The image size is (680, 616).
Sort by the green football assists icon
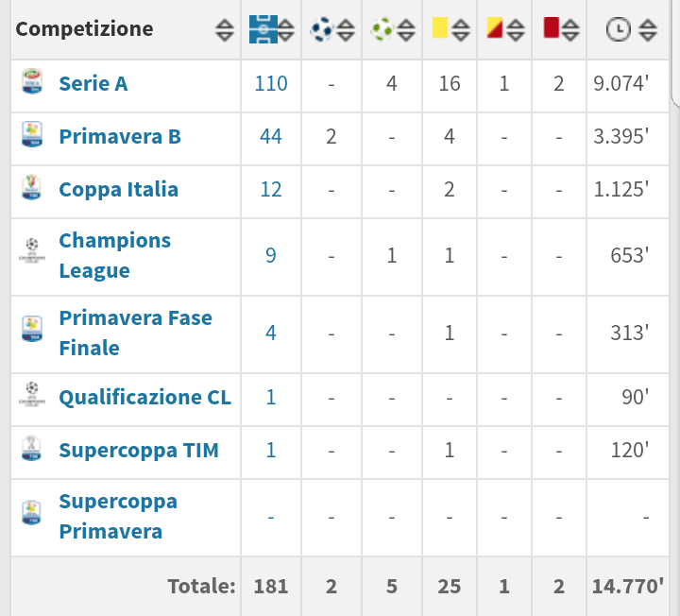[382, 29]
